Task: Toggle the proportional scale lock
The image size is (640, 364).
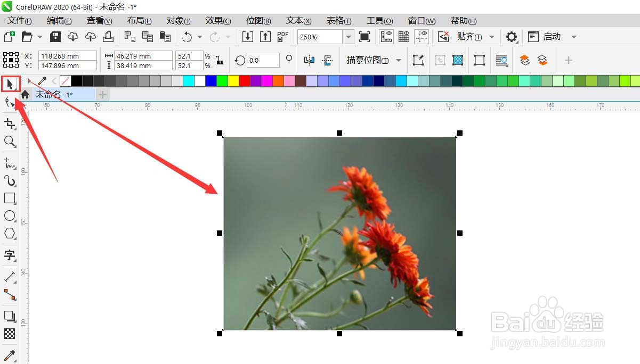Action: tap(220, 60)
